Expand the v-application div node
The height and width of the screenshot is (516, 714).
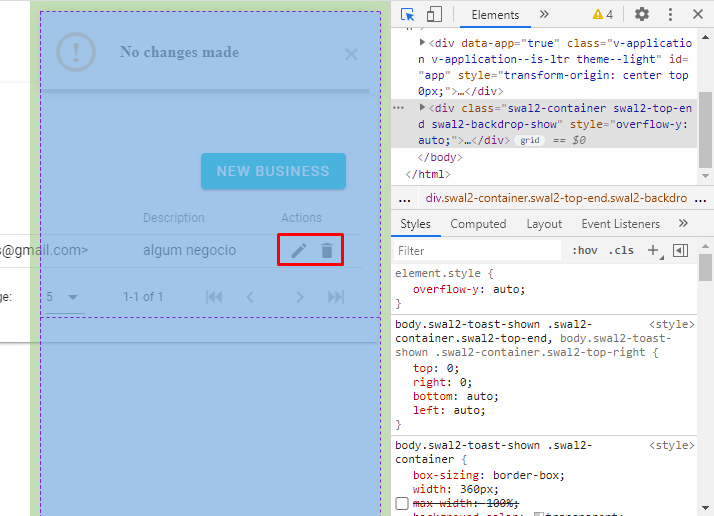(x=422, y=42)
